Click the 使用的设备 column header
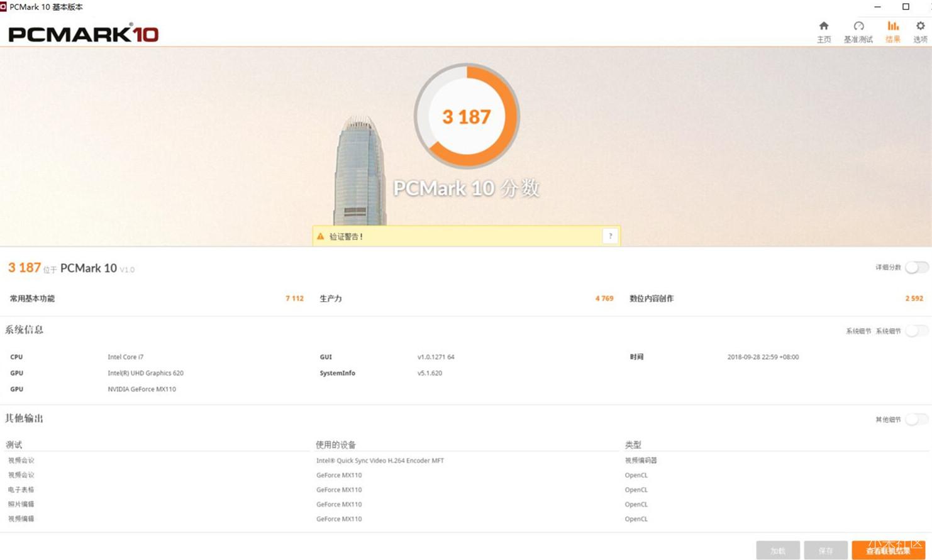The image size is (932, 560). tap(336, 445)
